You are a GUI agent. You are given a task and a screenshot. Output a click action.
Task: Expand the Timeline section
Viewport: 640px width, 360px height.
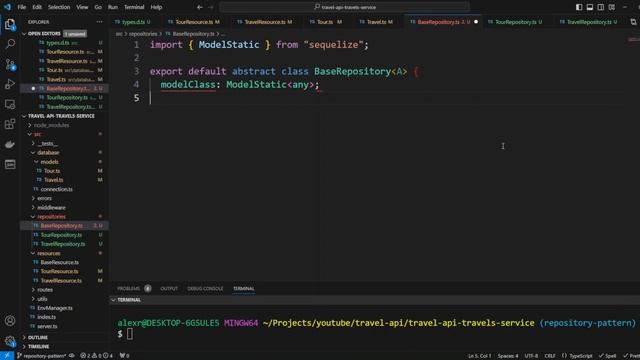39,347
